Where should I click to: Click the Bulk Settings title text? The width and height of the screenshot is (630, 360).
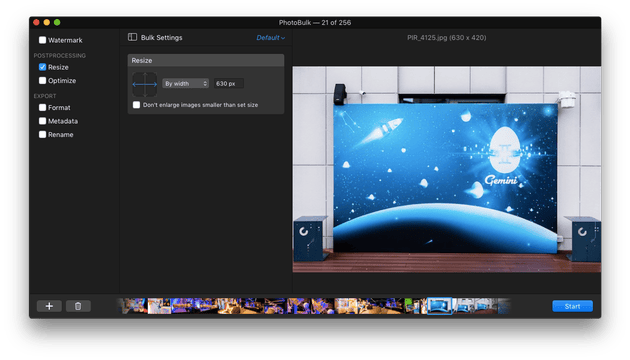(162, 38)
